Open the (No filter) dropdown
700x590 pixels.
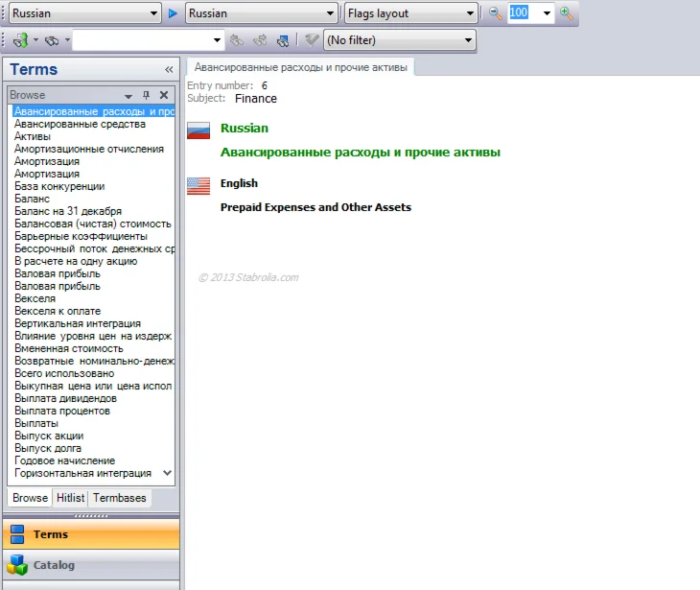[x=468, y=40]
